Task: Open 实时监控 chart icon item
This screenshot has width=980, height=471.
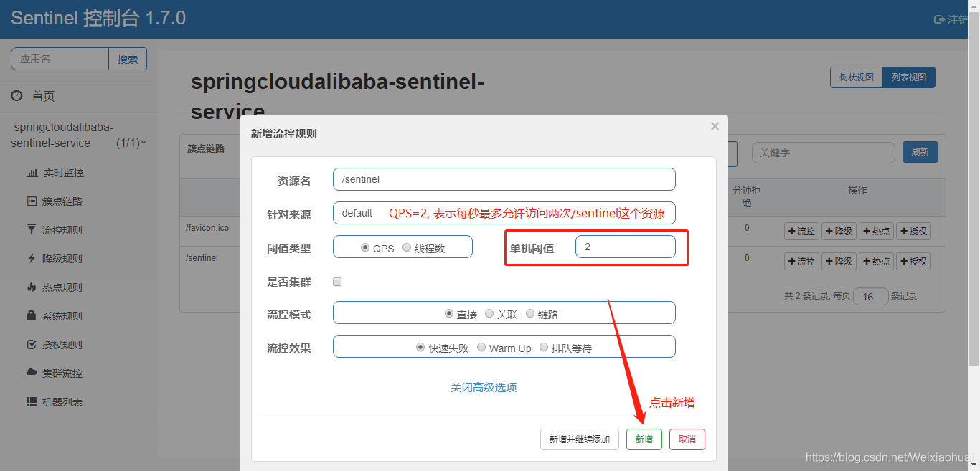Action: (32, 173)
